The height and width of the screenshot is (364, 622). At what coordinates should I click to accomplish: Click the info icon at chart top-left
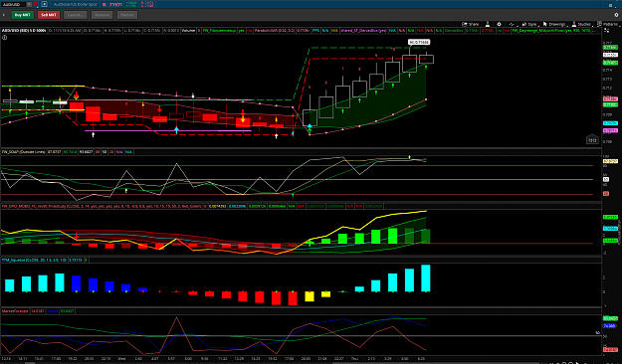4,37
